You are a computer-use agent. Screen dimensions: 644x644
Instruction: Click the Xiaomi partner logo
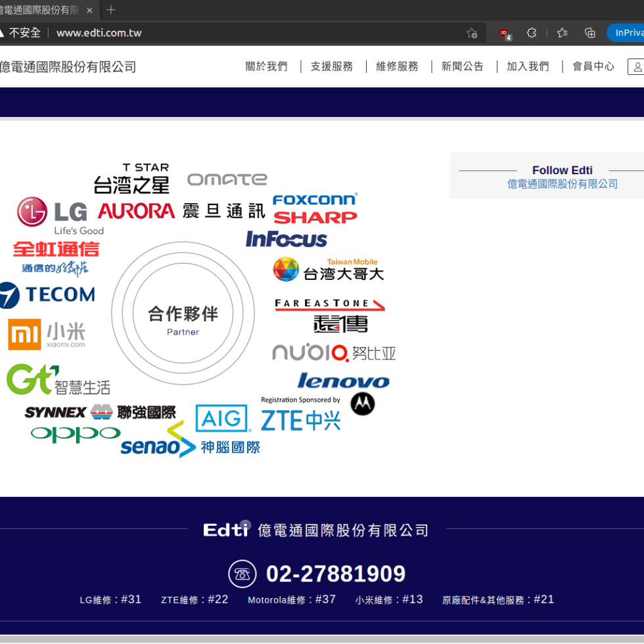click(x=47, y=334)
